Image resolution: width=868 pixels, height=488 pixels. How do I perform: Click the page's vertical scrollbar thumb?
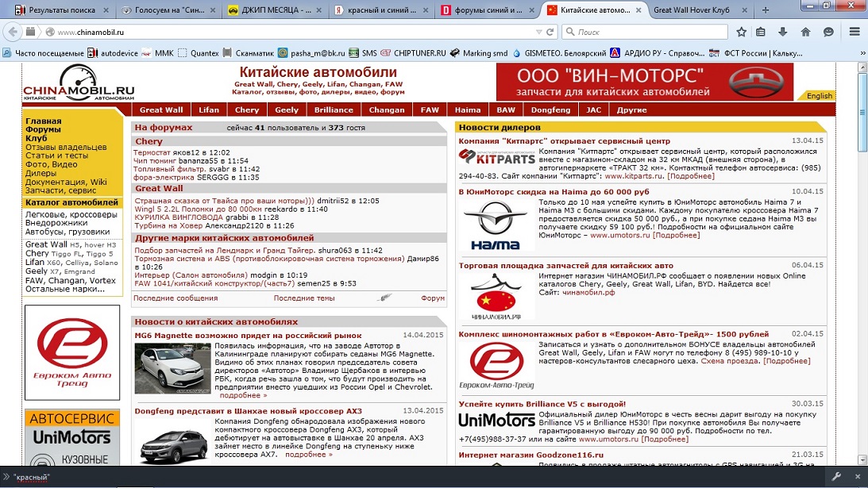[x=862, y=113]
